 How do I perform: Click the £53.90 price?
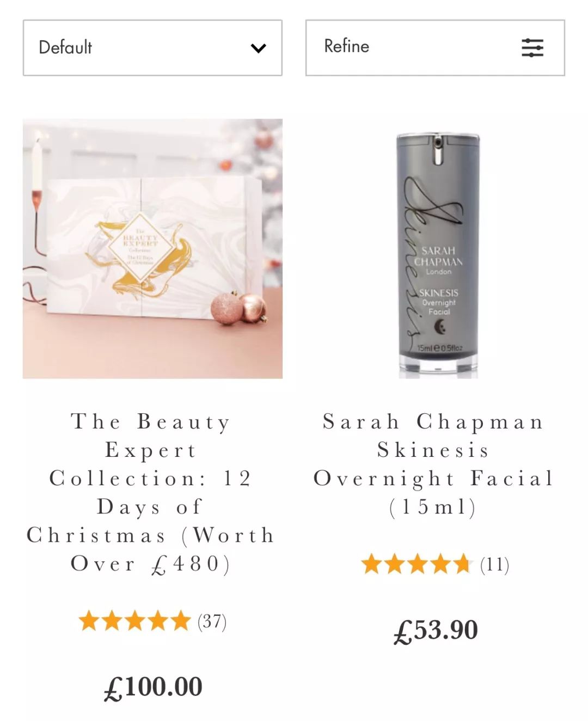click(x=436, y=631)
